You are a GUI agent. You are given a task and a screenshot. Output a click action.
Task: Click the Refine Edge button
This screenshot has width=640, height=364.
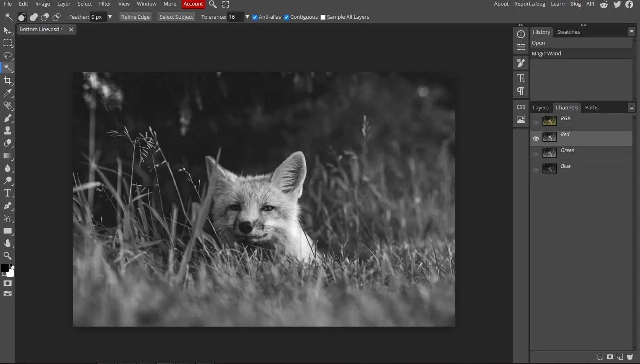pos(135,17)
